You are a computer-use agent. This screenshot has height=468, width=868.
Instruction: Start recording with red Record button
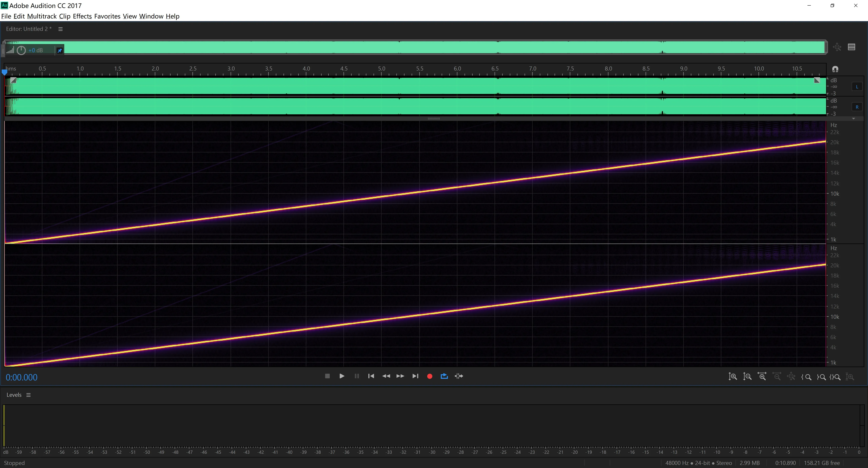(430, 376)
